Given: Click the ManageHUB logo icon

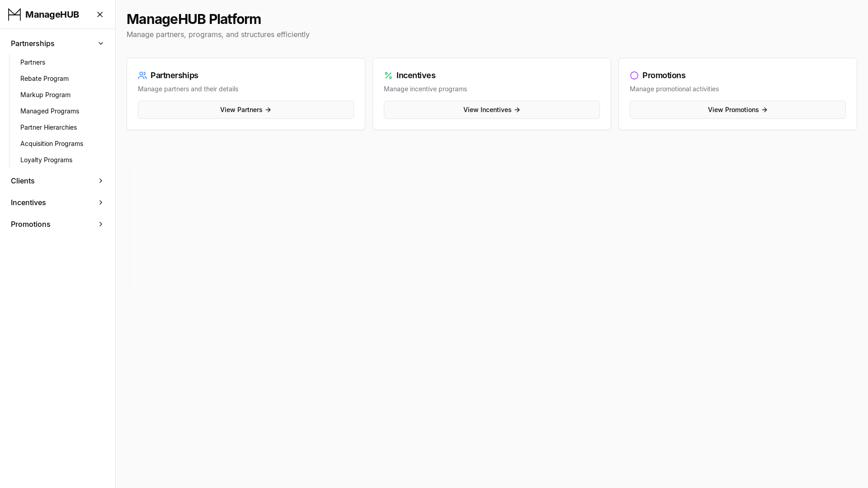Looking at the screenshot, I should (14, 14).
